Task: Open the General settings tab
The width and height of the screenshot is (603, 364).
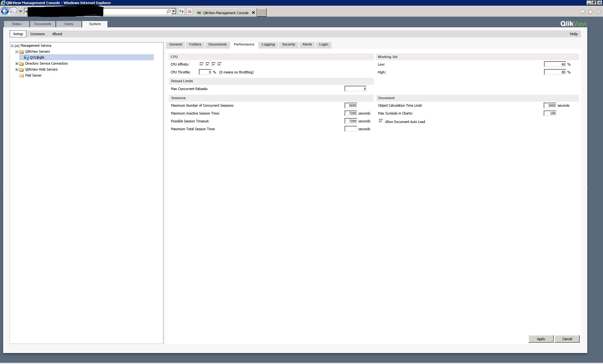Action: pyautogui.click(x=176, y=45)
